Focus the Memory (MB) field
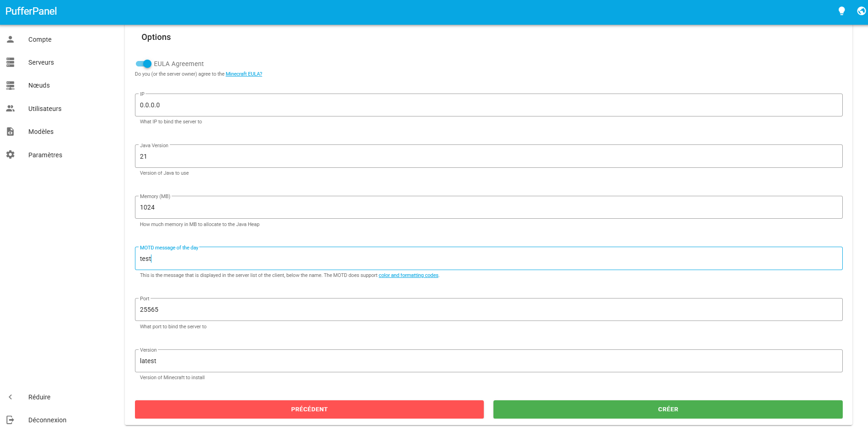 pyautogui.click(x=488, y=208)
